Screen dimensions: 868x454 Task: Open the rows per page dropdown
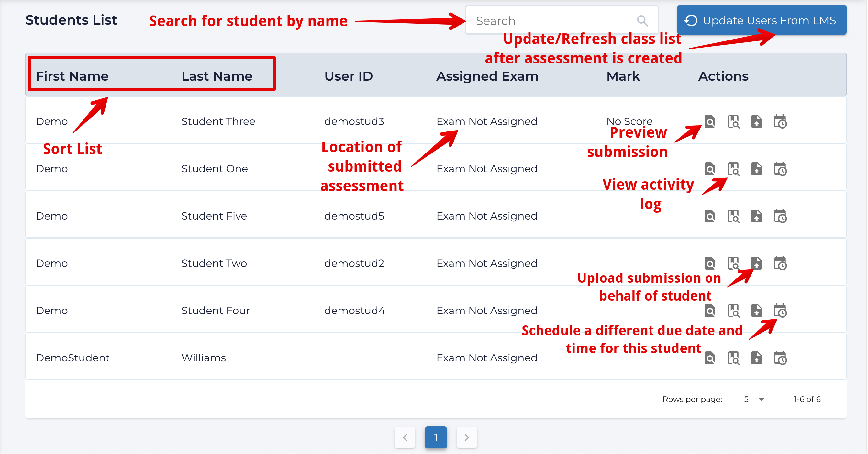pos(755,399)
